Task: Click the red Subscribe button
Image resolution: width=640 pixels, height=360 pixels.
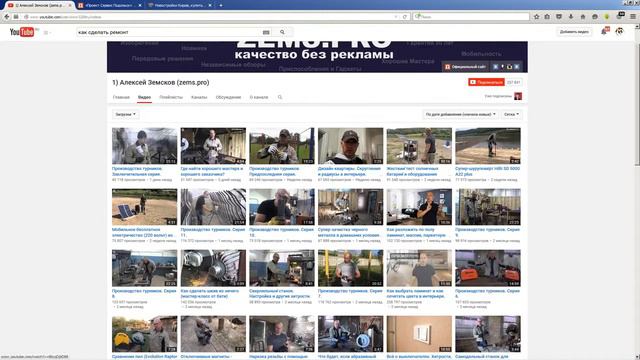Action: [x=486, y=82]
